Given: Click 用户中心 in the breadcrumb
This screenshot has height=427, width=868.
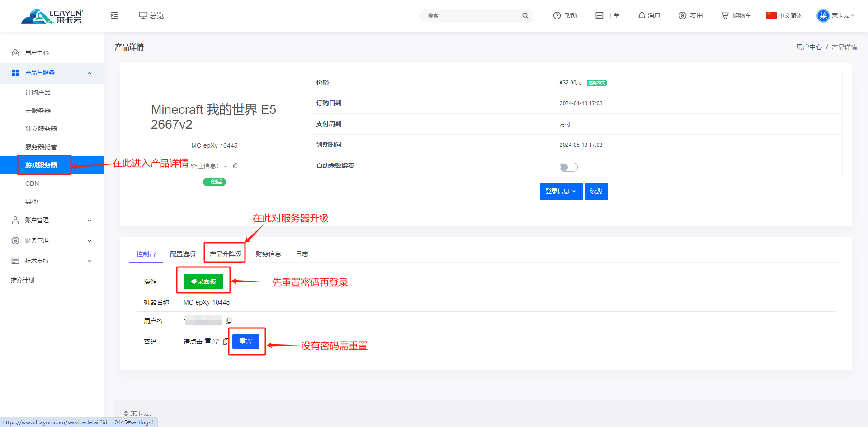Looking at the screenshot, I should click(809, 47).
